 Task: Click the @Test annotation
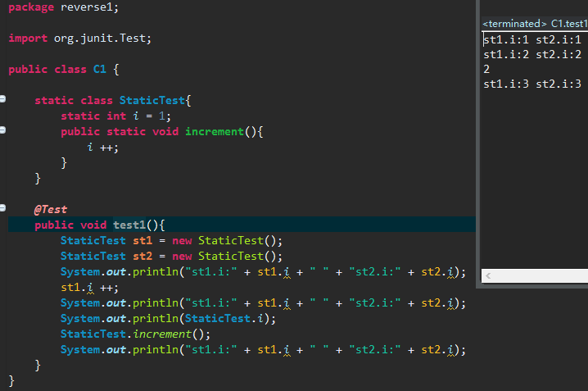point(51,209)
